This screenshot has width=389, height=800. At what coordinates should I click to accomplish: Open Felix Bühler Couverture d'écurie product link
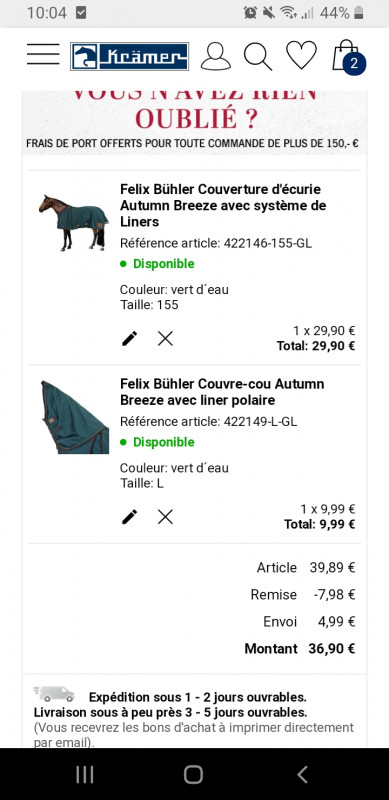click(223, 206)
